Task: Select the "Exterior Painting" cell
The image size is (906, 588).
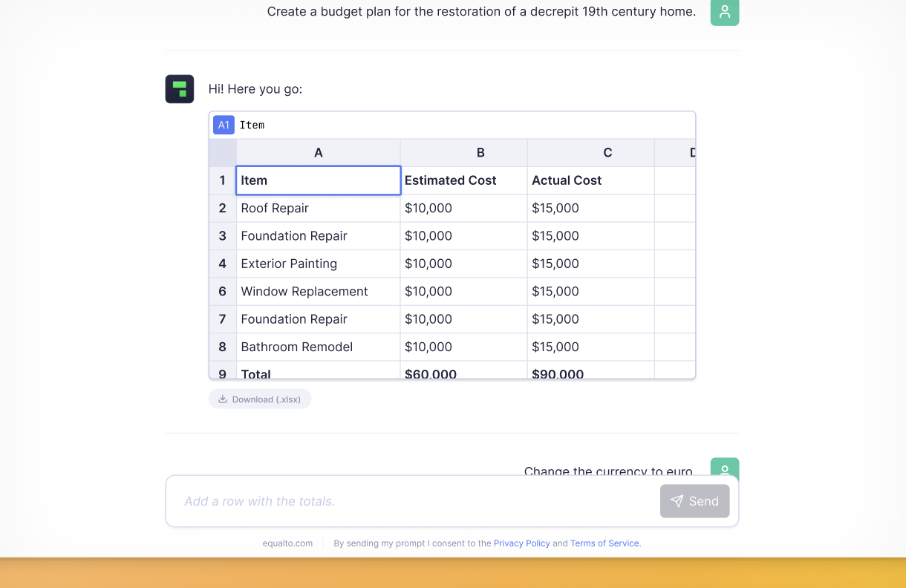Action: coord(319,264)
